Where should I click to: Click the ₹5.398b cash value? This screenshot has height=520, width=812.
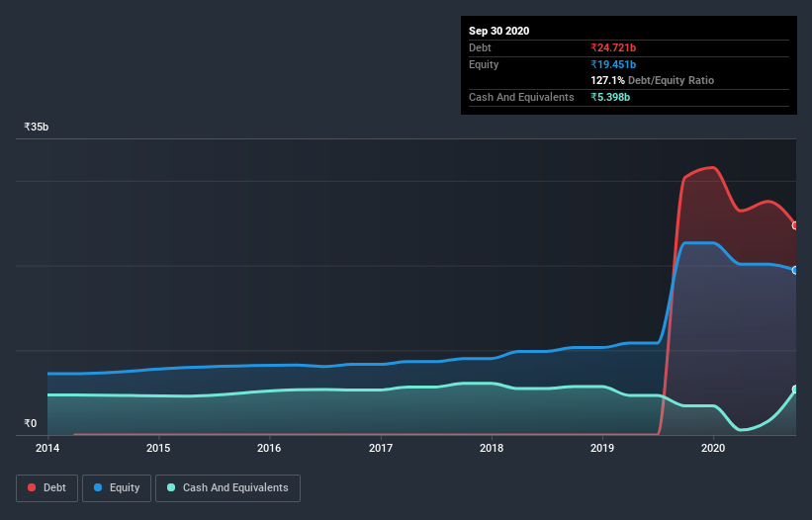[x=610, y=97]
